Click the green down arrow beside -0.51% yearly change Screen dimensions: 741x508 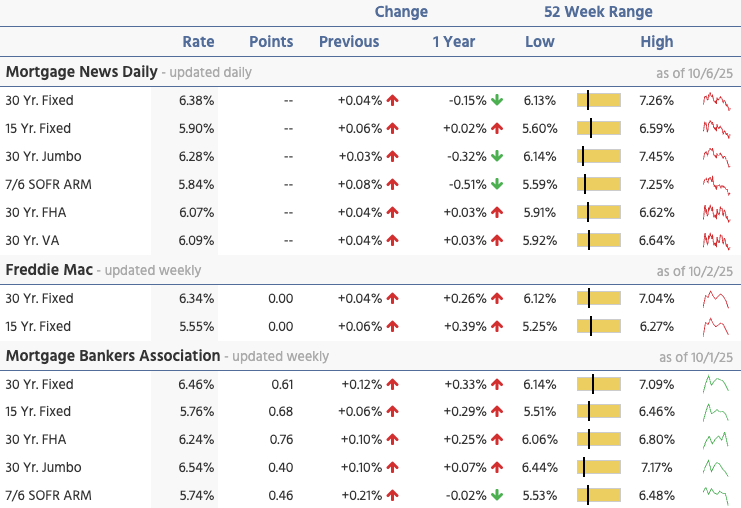point(496,185)
